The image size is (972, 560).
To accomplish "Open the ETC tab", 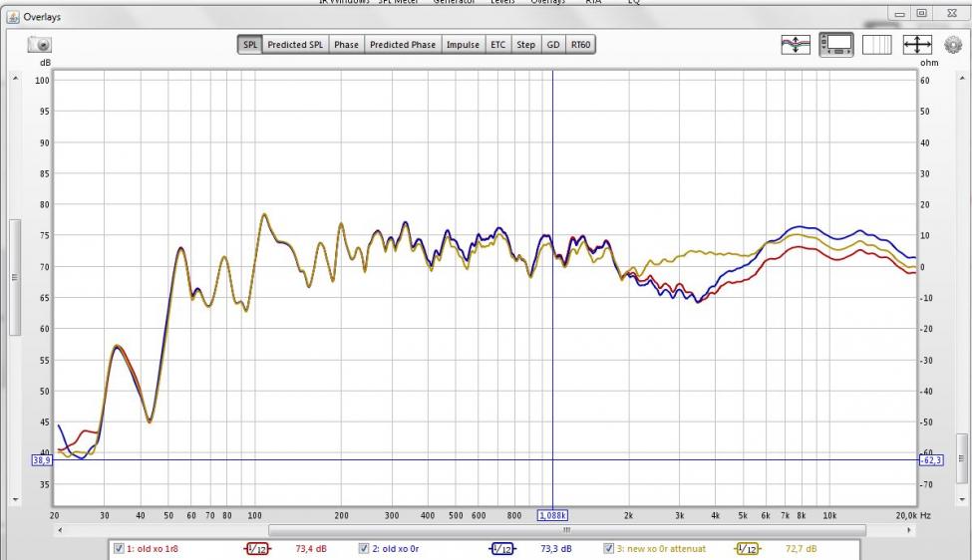I will tap(497, 45).
